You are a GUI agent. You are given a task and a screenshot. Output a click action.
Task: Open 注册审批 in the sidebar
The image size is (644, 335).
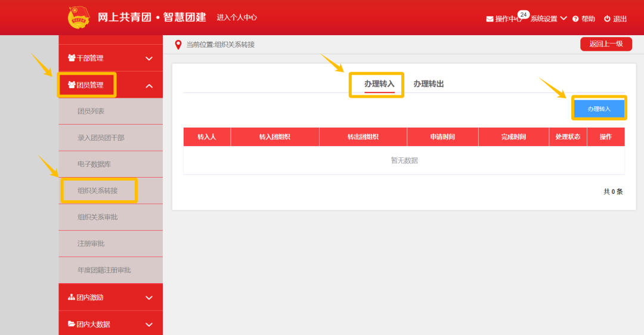tap(110, 244)
